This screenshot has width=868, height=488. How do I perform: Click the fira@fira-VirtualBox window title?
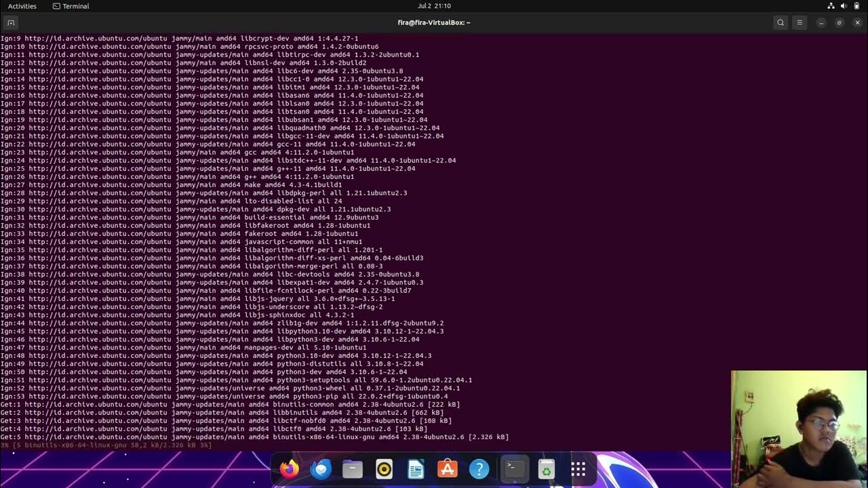pos(434,22)
